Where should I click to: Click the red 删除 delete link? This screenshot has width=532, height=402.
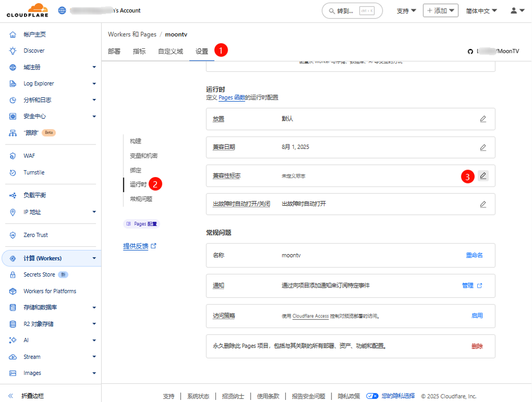coord(477,346)
